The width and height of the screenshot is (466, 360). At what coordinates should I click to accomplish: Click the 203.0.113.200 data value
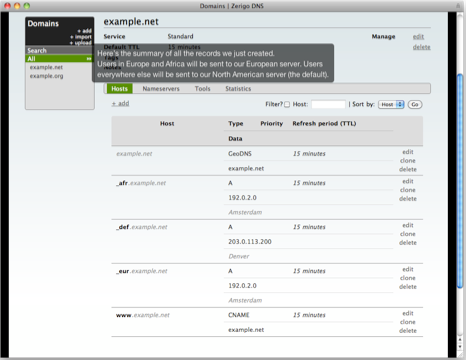pos(250,242)
